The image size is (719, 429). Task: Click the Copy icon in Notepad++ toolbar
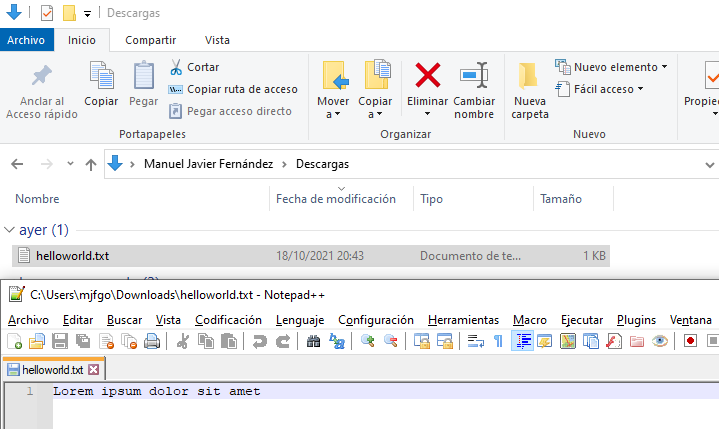[205, 341]
